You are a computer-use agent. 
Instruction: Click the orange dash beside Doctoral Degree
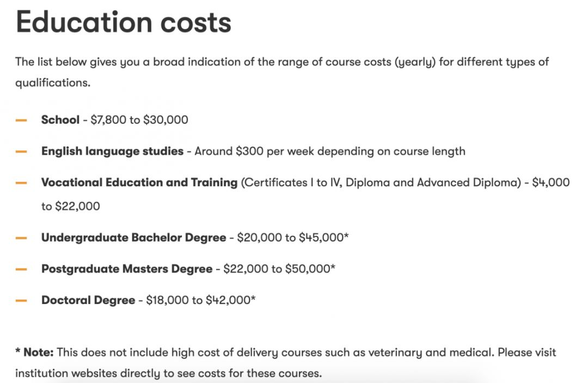[21, 300]
